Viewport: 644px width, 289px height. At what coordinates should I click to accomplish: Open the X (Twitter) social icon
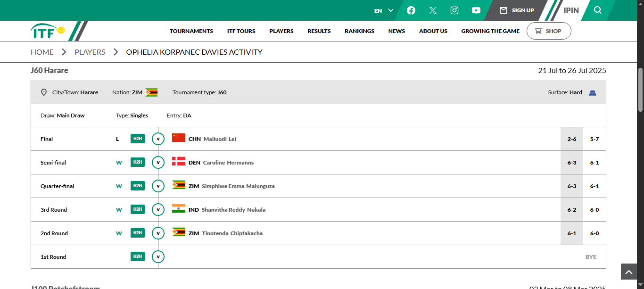tap(433, 10)
